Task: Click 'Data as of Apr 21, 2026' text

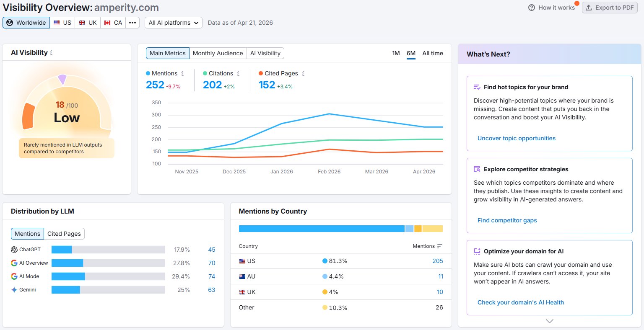Action: (x=240, y=23)
